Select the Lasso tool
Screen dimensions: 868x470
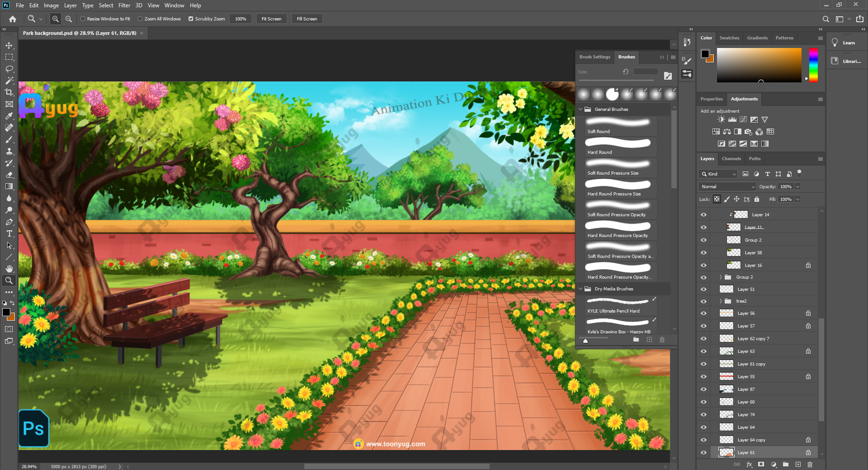point(9,69)
